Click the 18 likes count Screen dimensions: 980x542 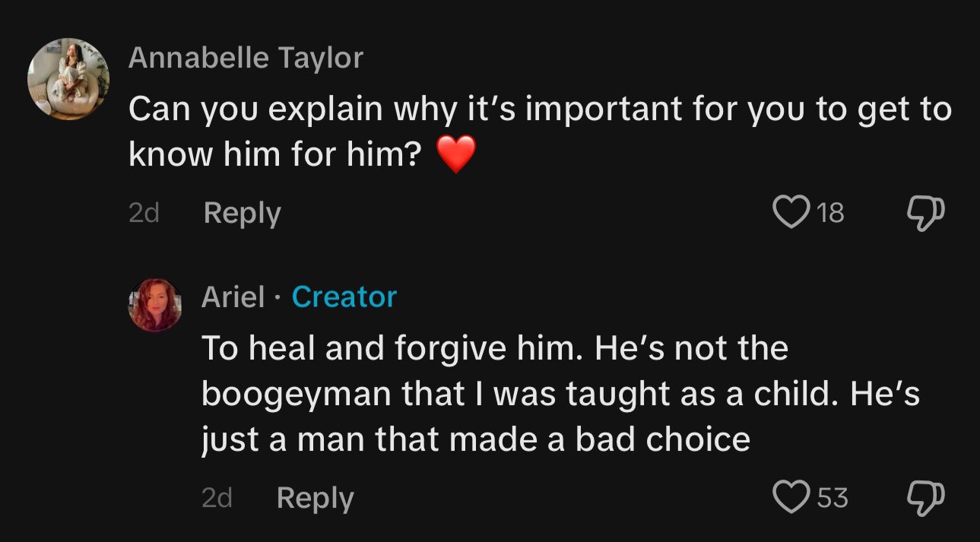point(830,213)
